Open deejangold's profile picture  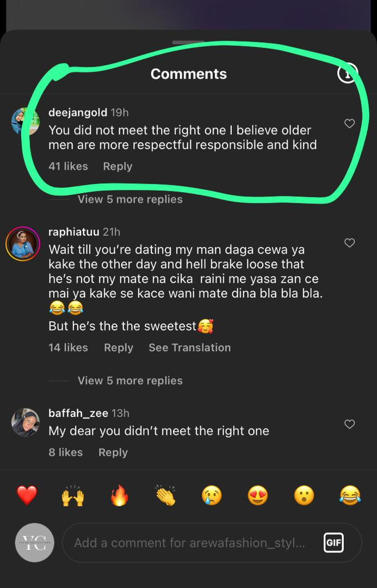click(x=25, y=121)
